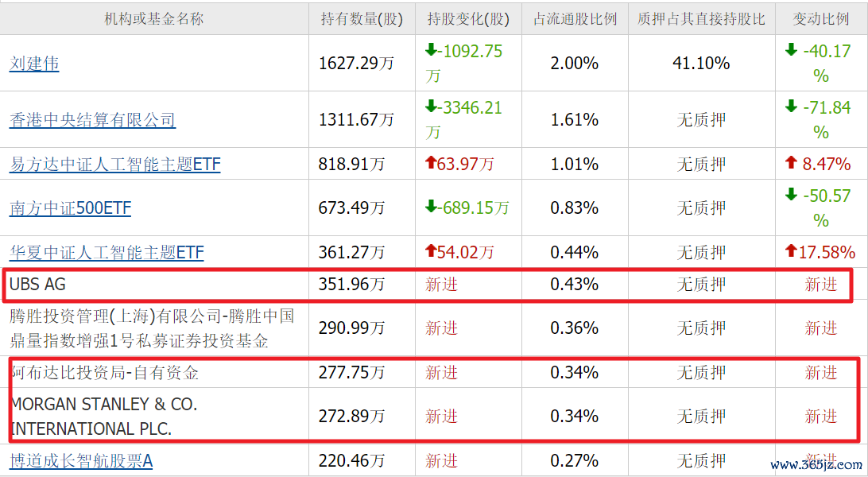Select the 1.01% float share ratio
The width and height of the screenshot is (868, 477).
coord(575,164)
